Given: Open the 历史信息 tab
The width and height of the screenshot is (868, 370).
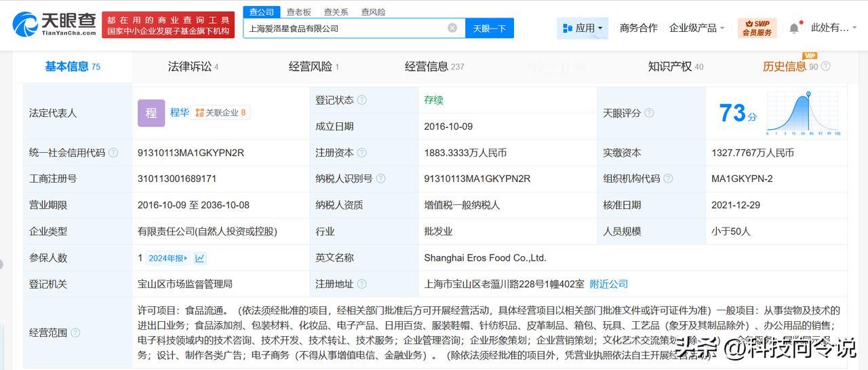Looking at the screenshot, I should click(790, 67).
